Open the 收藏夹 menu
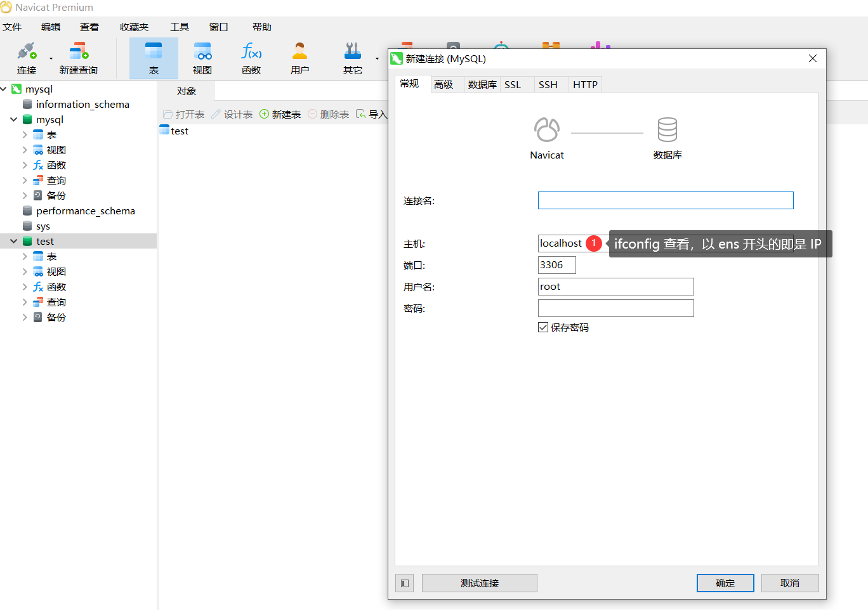 134,27
